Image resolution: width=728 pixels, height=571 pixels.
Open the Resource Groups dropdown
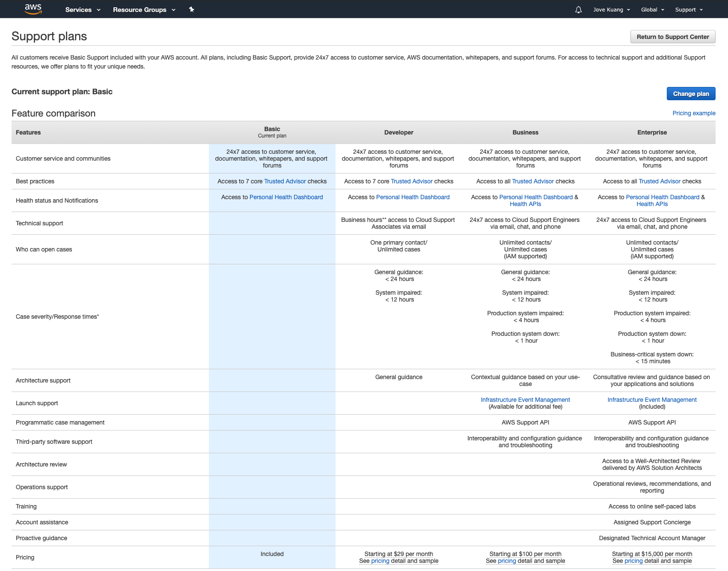click(x=144, y=9)
